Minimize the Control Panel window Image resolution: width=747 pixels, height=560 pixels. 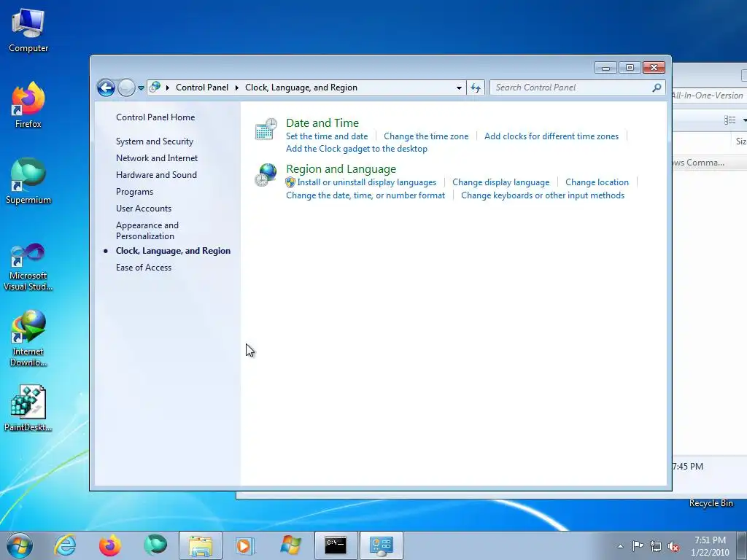click(605, 68)
